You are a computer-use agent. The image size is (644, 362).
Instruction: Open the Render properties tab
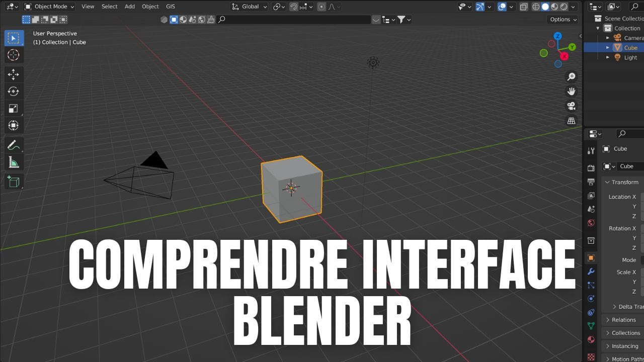591,168
